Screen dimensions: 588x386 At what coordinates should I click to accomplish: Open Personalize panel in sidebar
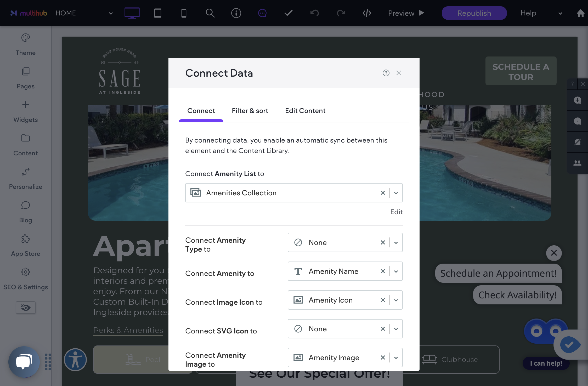click(x=26, y=179)
